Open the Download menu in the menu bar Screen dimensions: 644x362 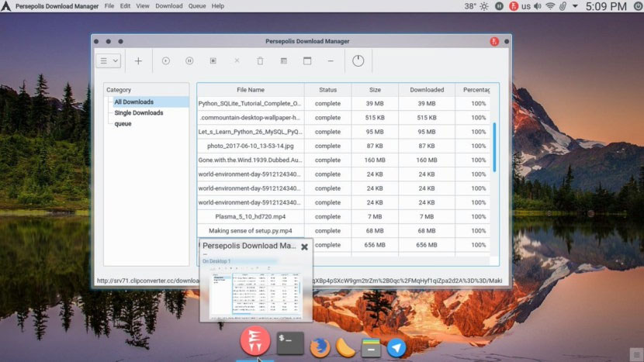coord(169,6)
